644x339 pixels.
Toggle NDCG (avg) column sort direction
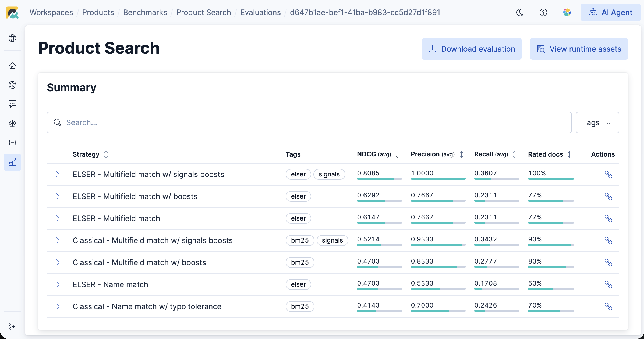pyautogui.click(x=398, y=154)
